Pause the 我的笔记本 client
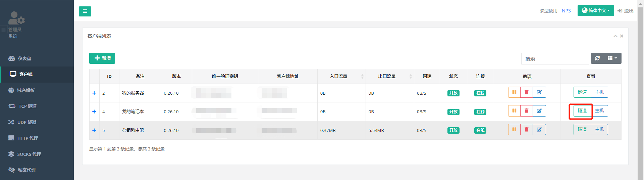 click(514, 111)
